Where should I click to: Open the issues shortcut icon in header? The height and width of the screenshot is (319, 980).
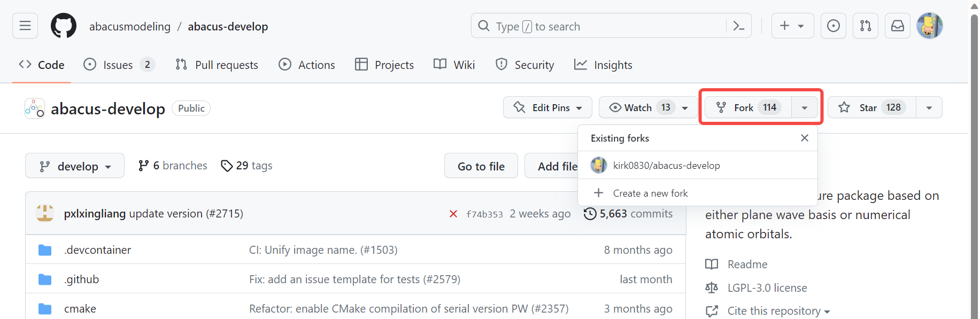pos(833,26)
